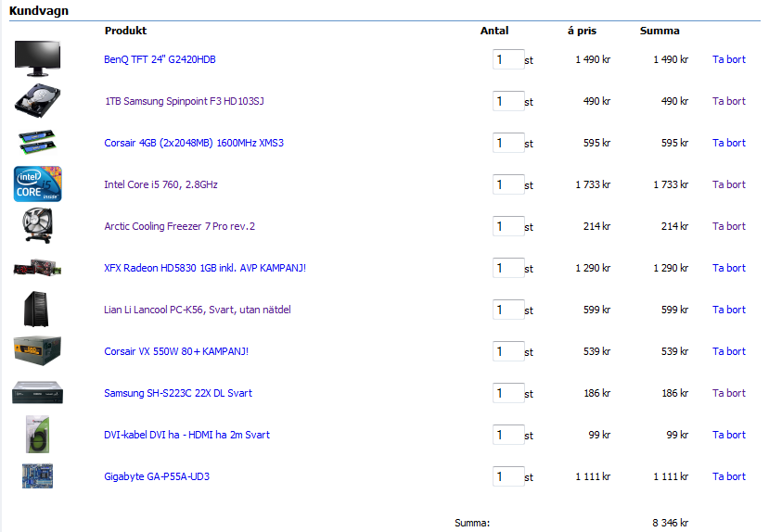Image resolution: width=769 pixels, height=532 pixels.
Task: Focus quantity field for Samsung Spinpoint F3
Action: click(x=508, y=101)
